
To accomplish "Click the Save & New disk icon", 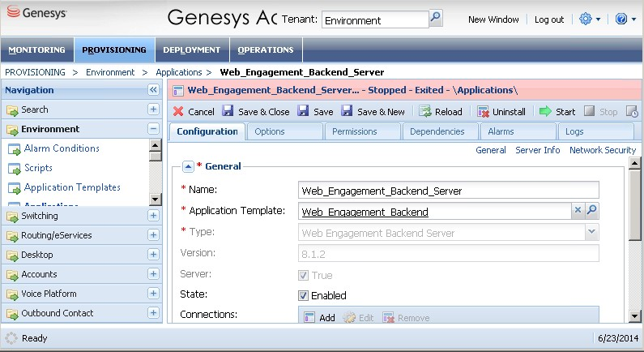I will click(347, 111).
